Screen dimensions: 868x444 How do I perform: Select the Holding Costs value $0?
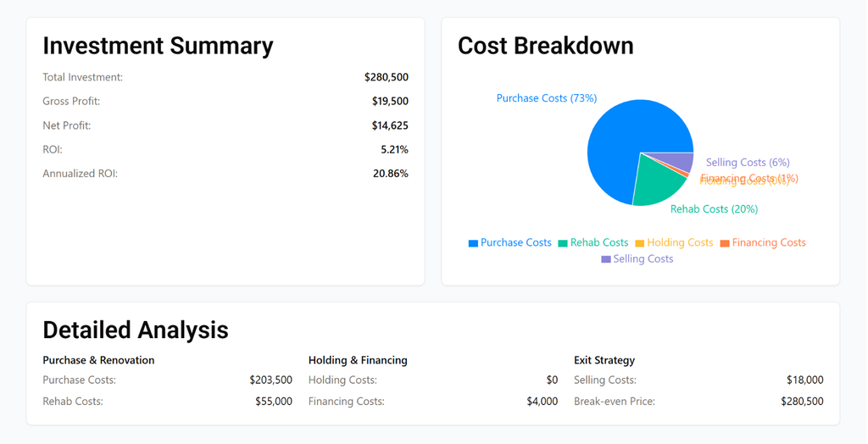click(x=552, y=380)
